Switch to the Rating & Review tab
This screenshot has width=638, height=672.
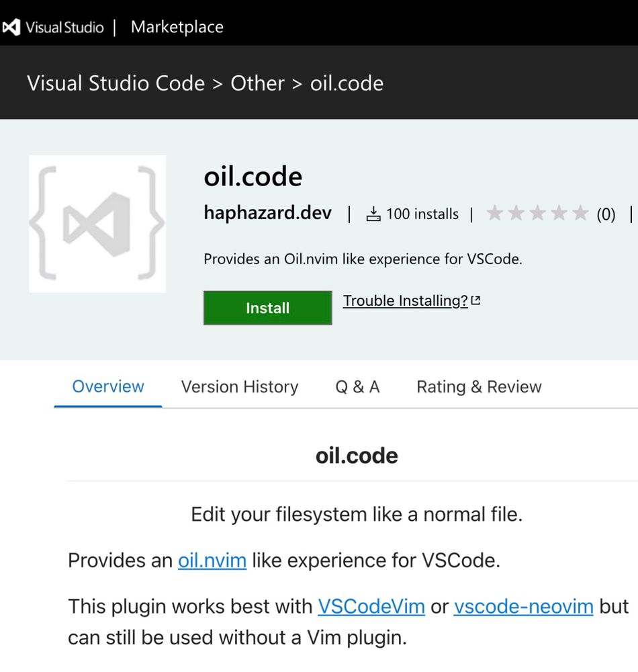click(478, 386)
